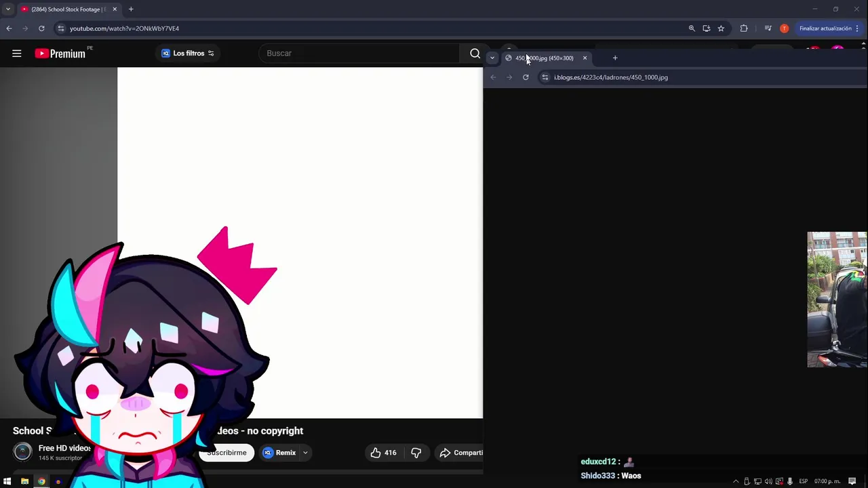Go to YouTube Premium home logo
This screenshot has height=488, width=868.
click(x=60, y=54)
